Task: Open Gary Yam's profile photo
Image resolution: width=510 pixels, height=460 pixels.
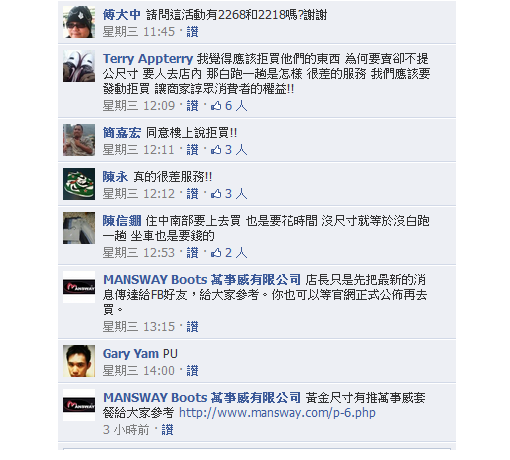Action: pyautogui.click(x=79, y=361)
